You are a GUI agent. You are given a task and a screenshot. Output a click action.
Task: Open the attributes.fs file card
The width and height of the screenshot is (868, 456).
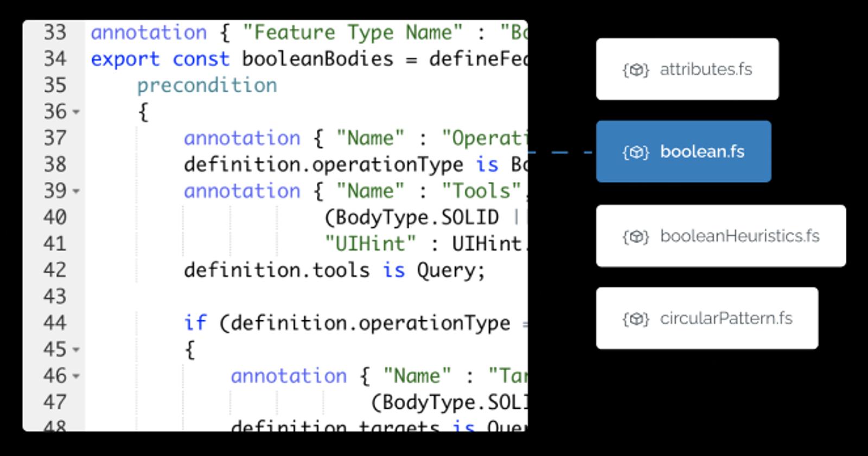[x=687, y=69]
